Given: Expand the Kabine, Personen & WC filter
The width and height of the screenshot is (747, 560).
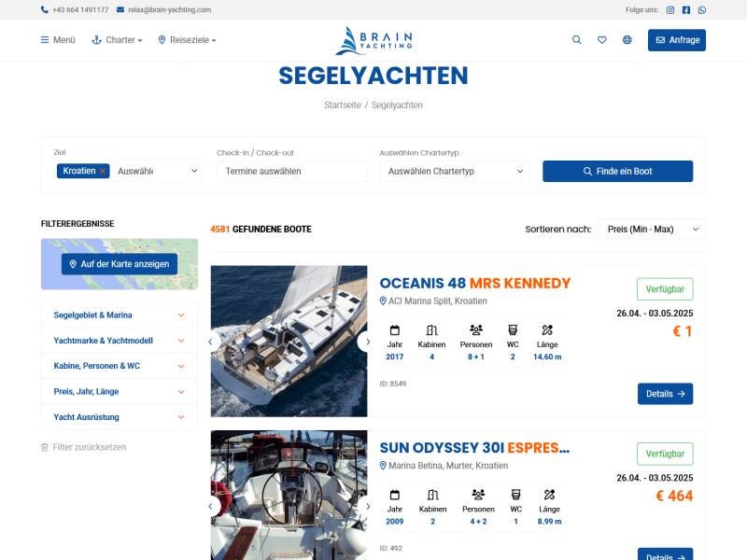Looking at the screenshot, I should [x=120, y=366].
